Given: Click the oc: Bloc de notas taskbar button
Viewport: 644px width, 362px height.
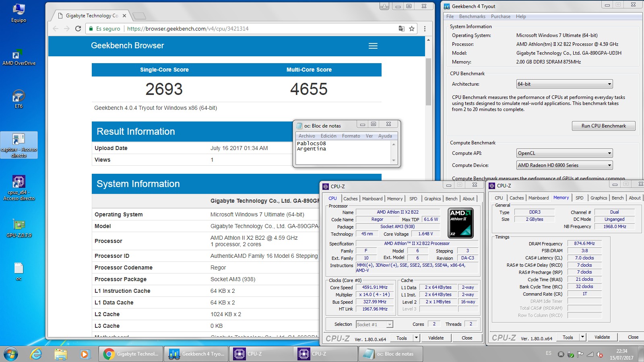Looking at the screenshot, I should tap(390, 354).
